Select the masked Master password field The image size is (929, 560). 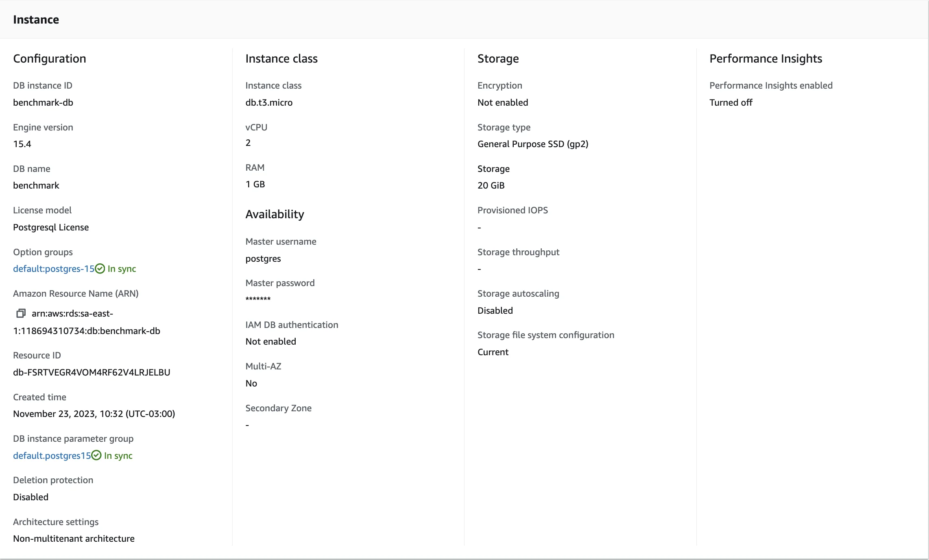tap(258, 300)
